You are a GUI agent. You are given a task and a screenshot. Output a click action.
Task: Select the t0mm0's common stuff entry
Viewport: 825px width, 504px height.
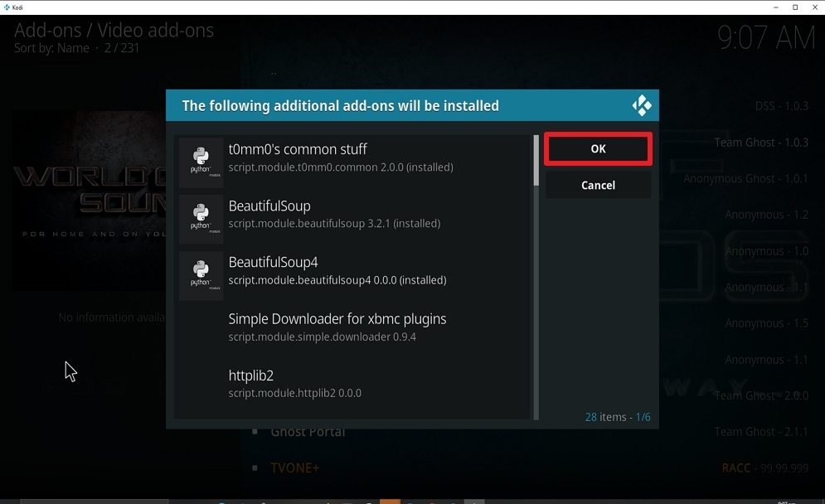pos(353,161)
